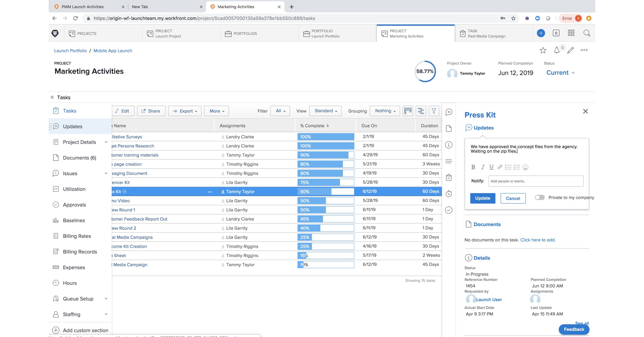The width and height of the screenshot is (644, 337).
Task: Click the Share button
Action: point(151,111)
